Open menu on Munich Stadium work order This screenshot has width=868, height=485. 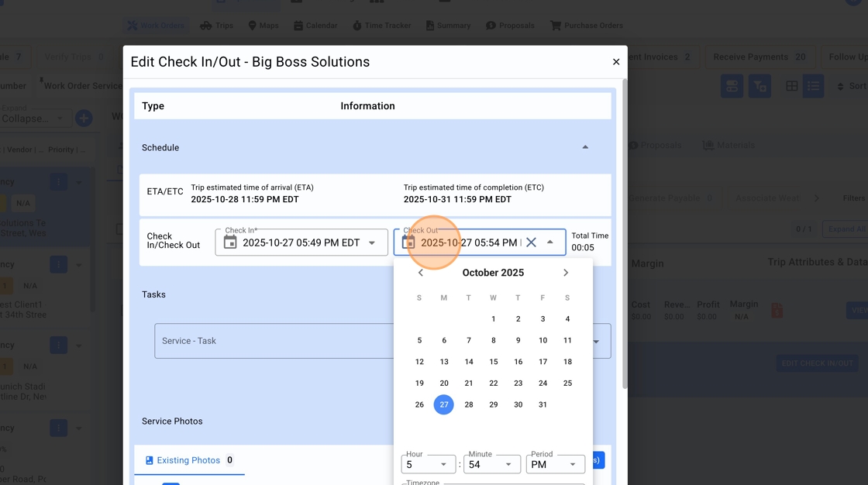click(x=59, y=346)
